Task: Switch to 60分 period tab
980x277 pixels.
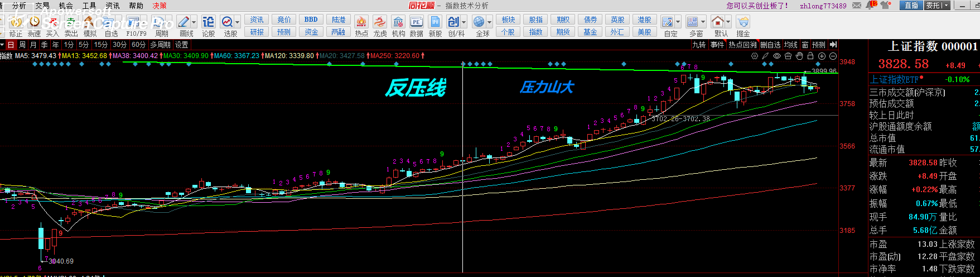Action: [138, 45]
